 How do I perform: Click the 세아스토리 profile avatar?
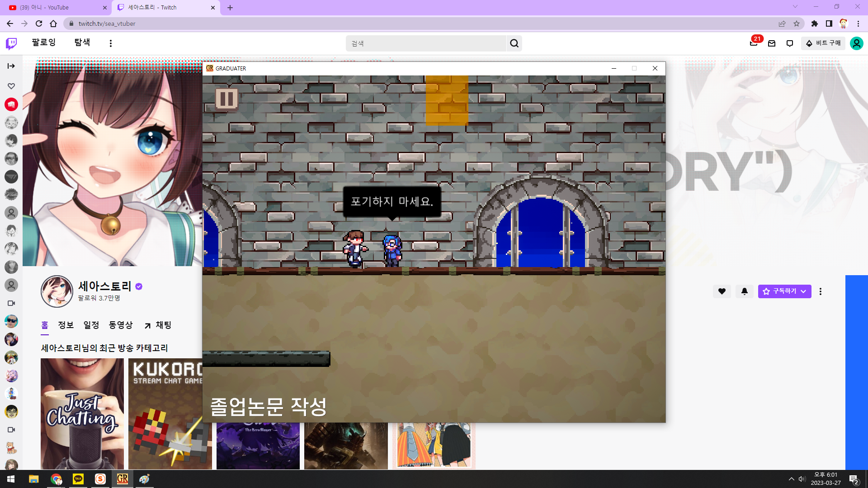(x=57, y=291)
